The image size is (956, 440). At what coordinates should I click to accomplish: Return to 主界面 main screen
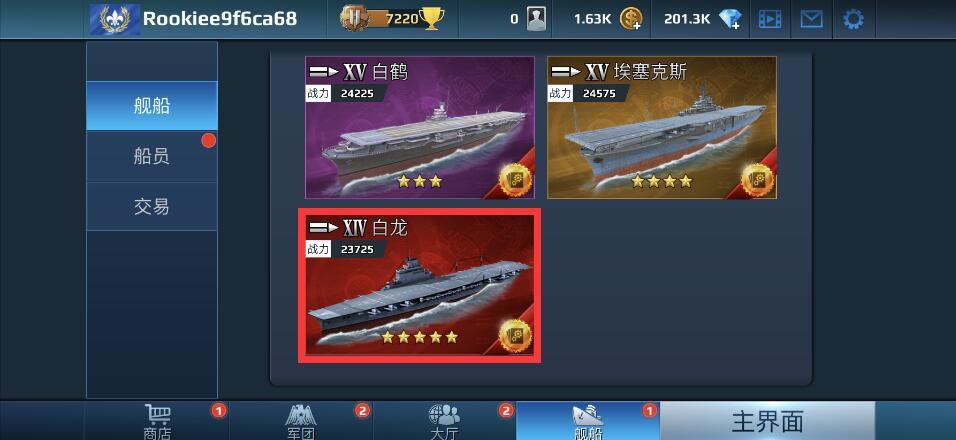pyautogui.click(x=768, y=421)
